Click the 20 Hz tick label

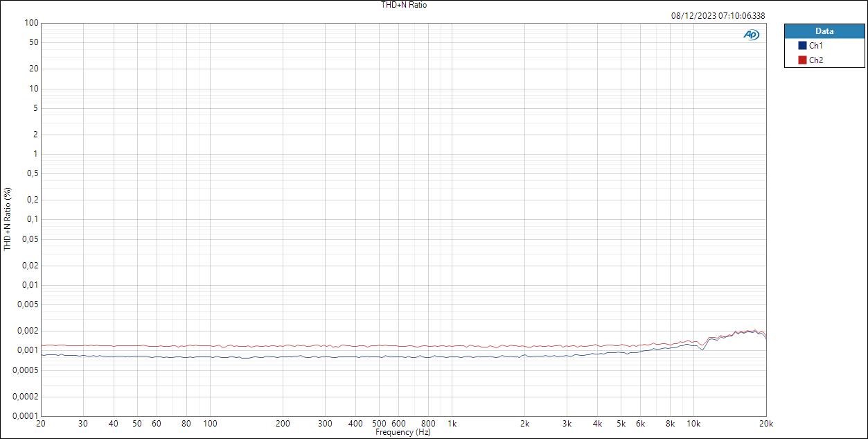tap(42, 422)
